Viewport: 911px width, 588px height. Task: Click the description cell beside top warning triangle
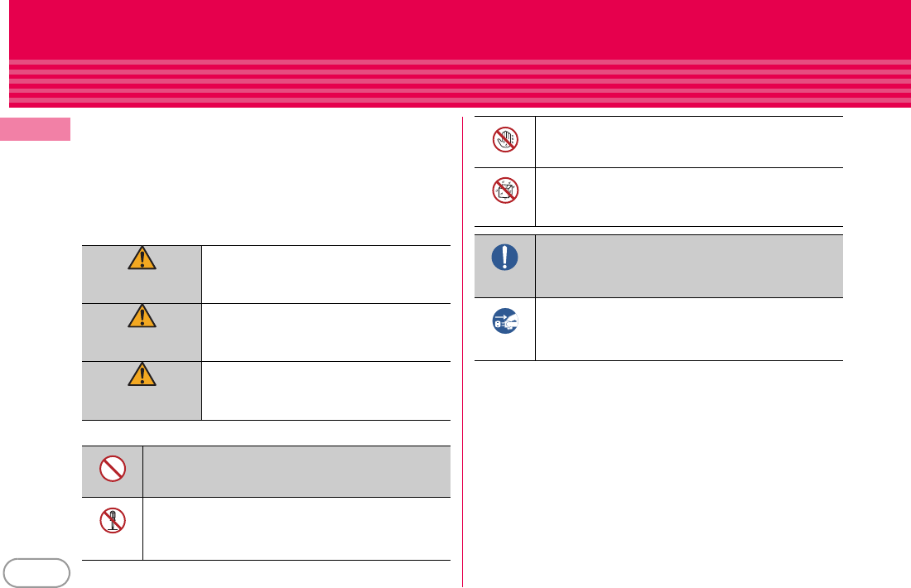[325, 274]
